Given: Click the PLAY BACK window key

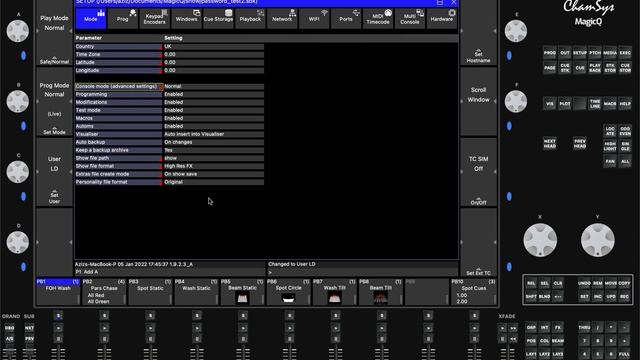Looking at the screenshot, I should [595, 68].
